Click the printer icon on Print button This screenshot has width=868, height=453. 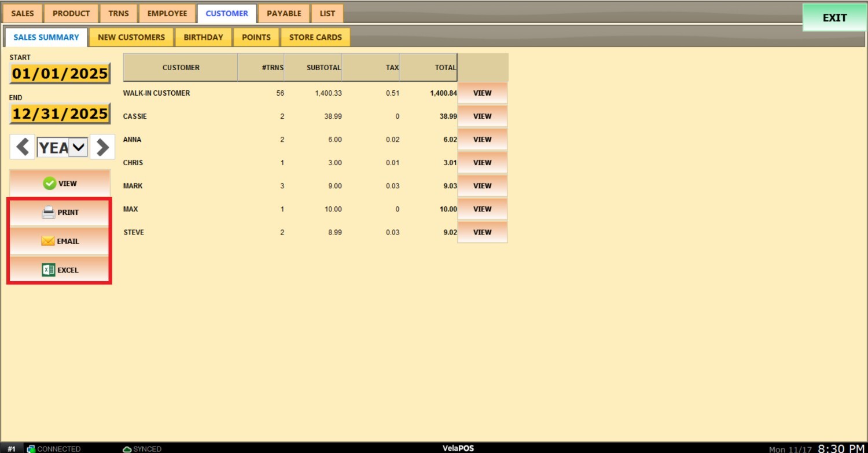coord(49,213)
